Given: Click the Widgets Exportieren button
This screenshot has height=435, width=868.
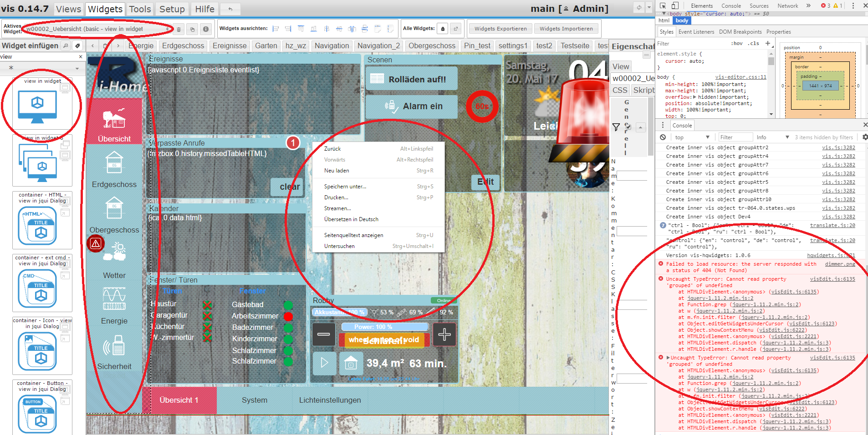Looking at the screenshot, I should (500, 29).
